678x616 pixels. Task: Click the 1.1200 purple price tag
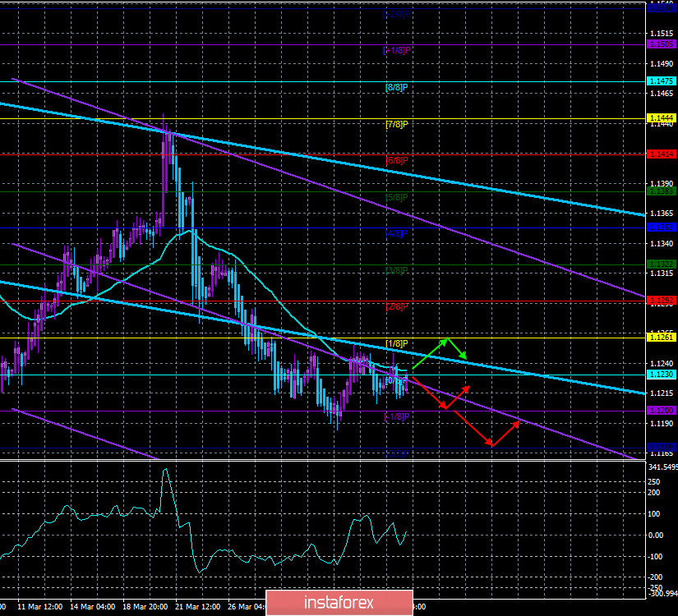661,410
